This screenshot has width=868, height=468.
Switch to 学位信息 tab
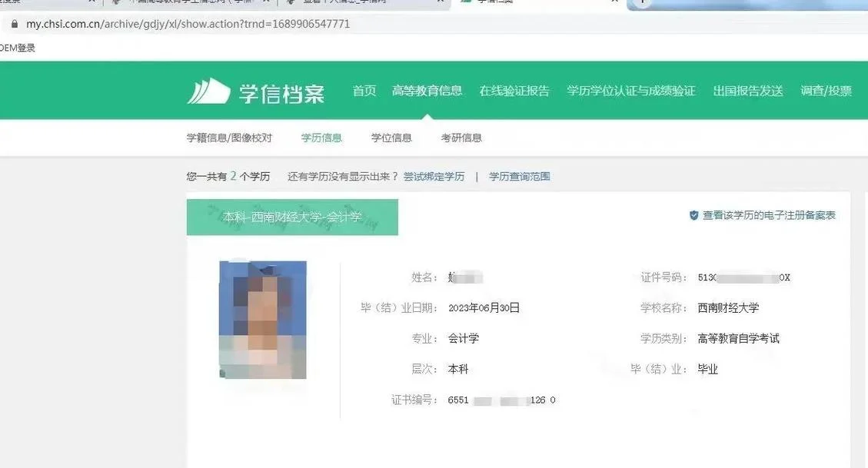pyautogui.click(x=391, y=138)
